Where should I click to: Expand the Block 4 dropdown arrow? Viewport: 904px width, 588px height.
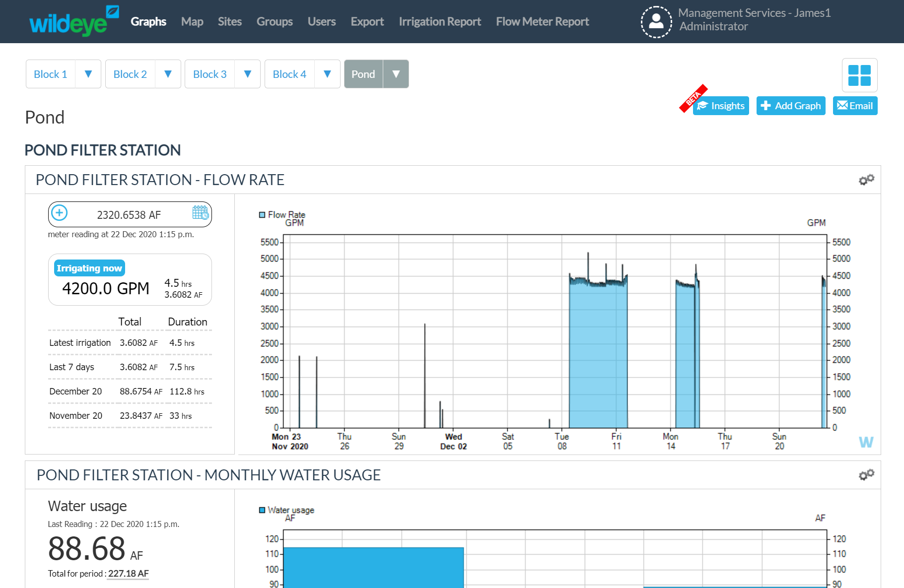[x=327, y=74]
